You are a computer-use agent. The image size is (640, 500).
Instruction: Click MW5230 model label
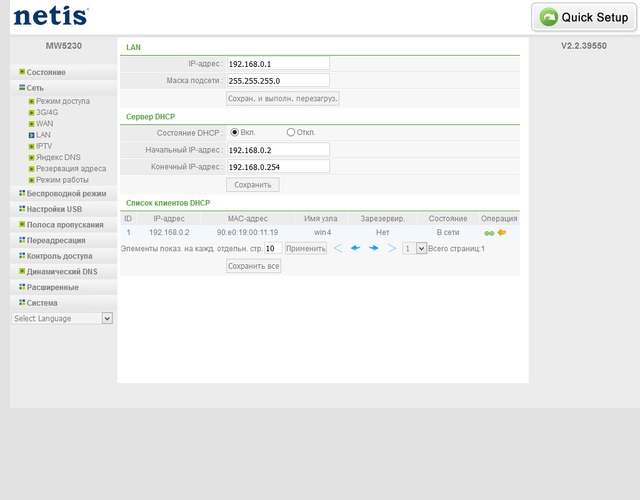[x=64, y=46]
